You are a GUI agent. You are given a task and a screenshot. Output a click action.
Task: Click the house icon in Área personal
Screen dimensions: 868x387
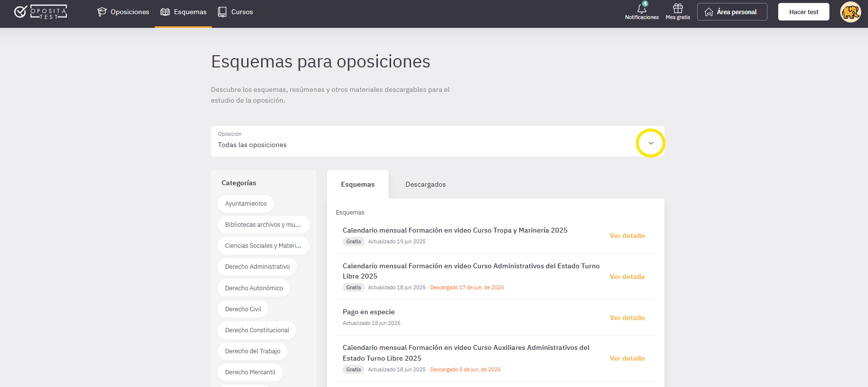709,12
